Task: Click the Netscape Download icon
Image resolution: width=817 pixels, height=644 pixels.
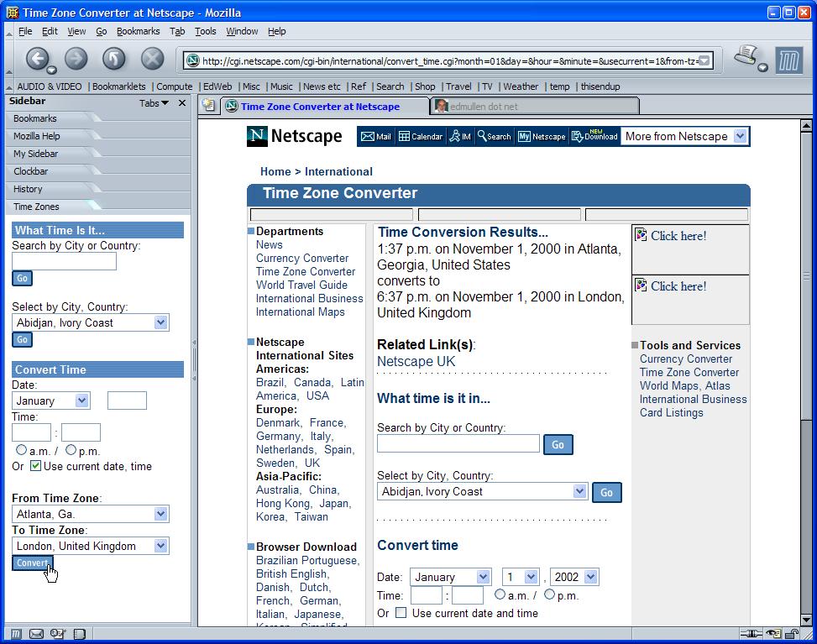Action: (x=594, y=136)
